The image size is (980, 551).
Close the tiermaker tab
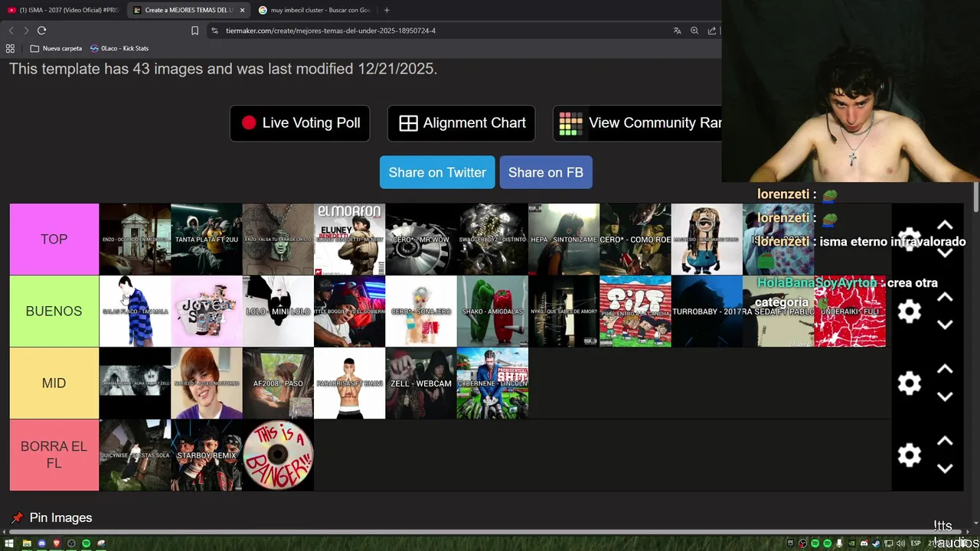pos(242,10)
